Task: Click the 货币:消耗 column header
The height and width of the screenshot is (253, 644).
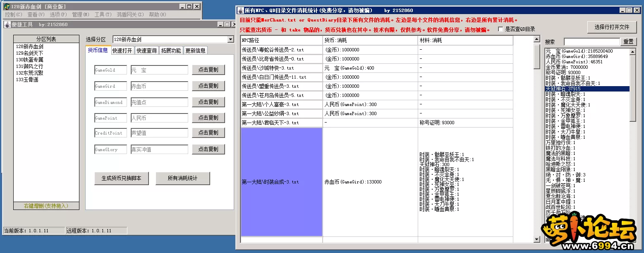Action: pos(371,40)
